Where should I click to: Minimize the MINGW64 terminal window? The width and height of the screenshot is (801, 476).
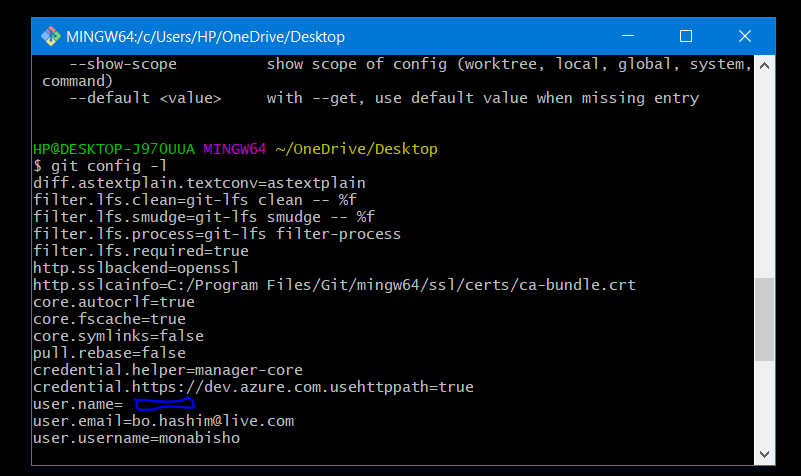(x=628, y=36)
